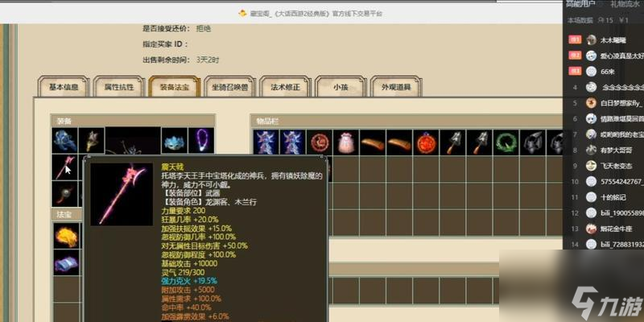The image size is (644, 322).
Task: Click the 是否接受还价 拒绝 value
Action: point(204,29)
